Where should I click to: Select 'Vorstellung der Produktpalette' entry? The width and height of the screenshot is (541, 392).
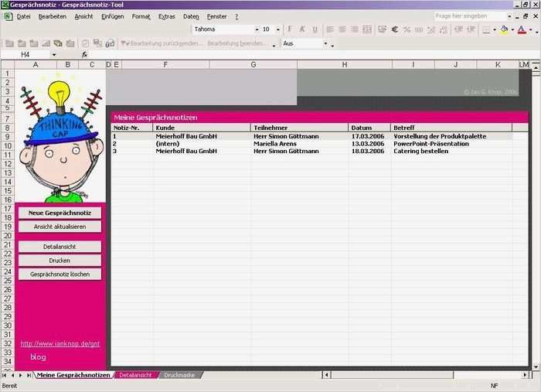440,136
